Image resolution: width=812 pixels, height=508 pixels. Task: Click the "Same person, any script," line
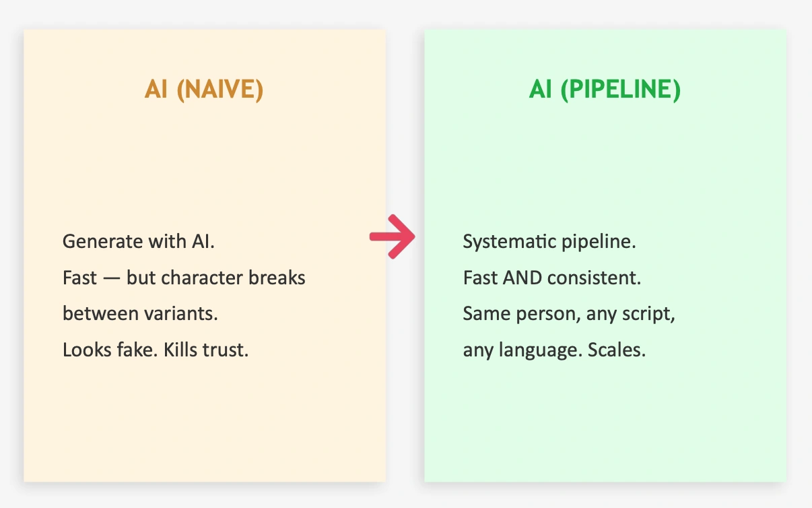(x=569, y=314)
